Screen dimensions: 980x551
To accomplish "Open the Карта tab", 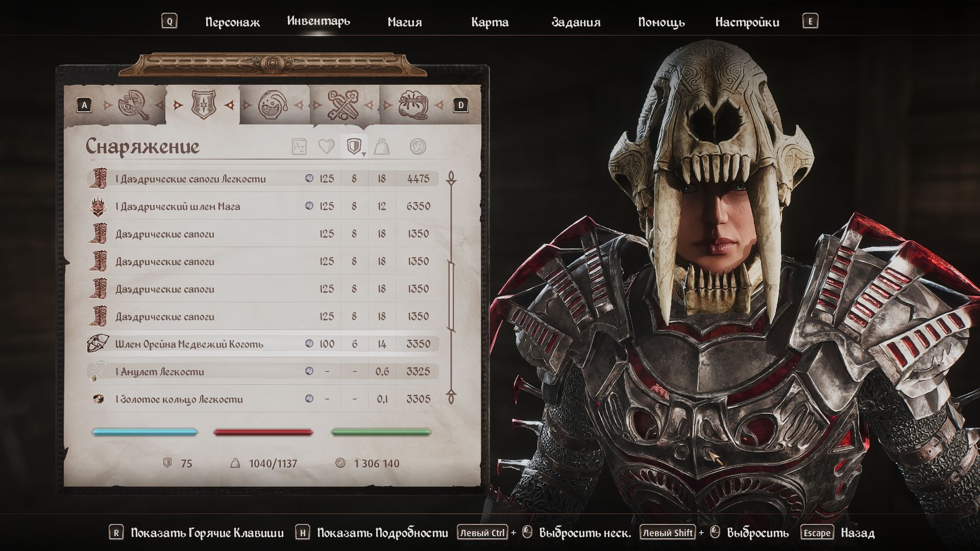I will pyautogui.click(x=490, y=22).
